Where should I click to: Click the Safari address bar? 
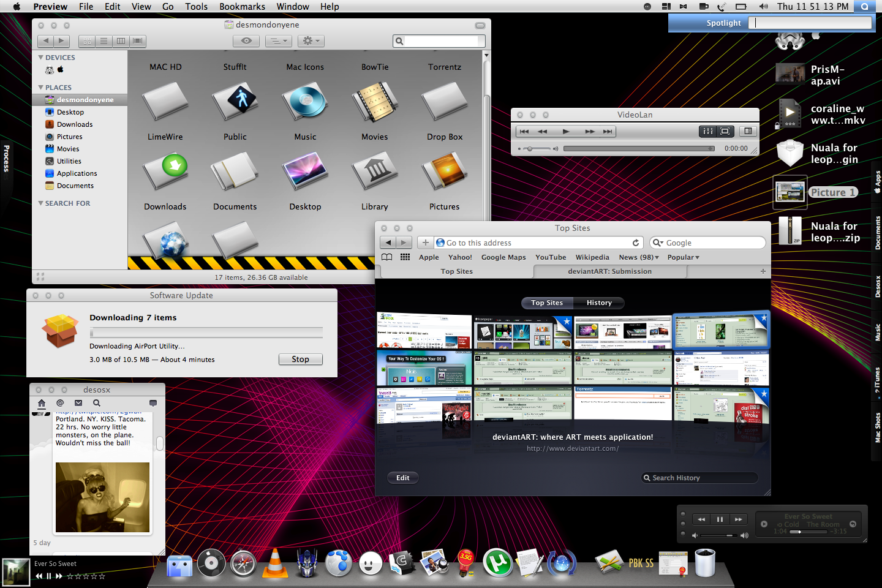tap(539, 243)
